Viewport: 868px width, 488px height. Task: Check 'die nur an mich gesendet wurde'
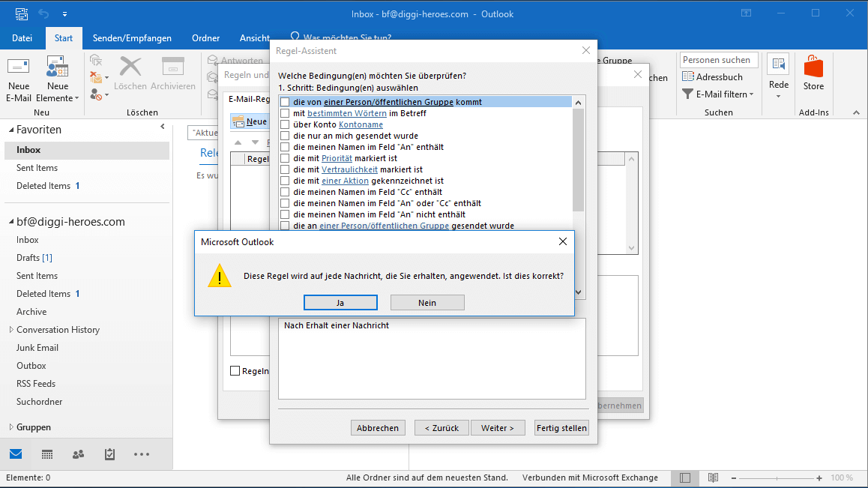coord(285,136)
